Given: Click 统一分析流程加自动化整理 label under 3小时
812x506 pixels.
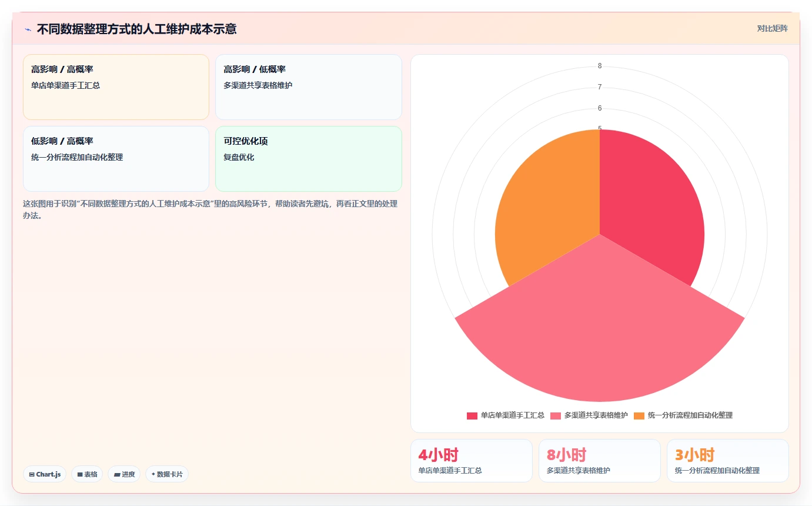Looking at the screenshot, I should pyautogui.click(x=717, y=471).
